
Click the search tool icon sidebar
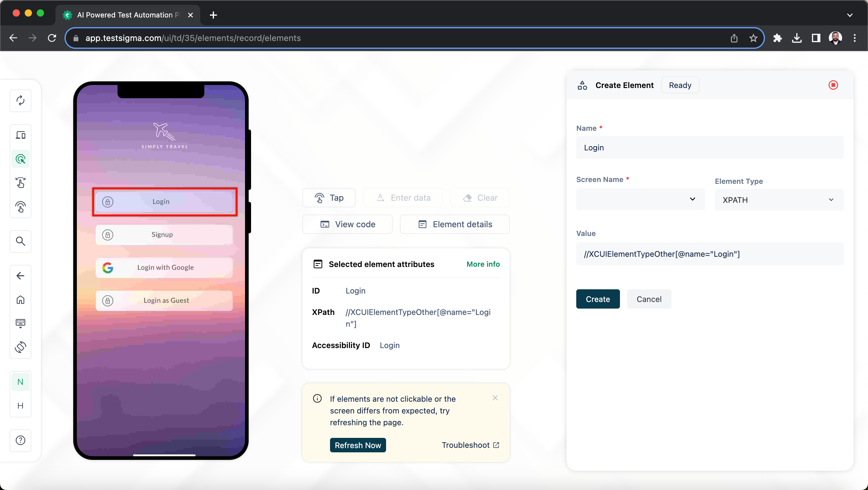click(20, 241)
